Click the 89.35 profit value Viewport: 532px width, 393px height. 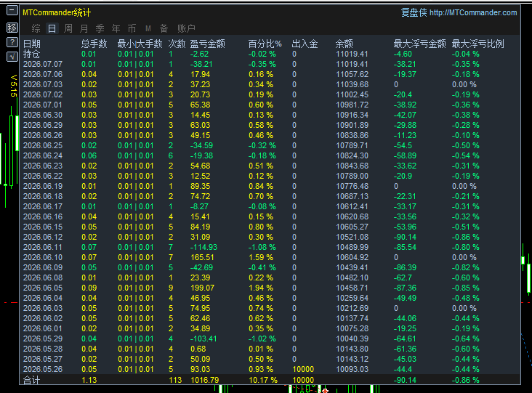coord(200,186)
